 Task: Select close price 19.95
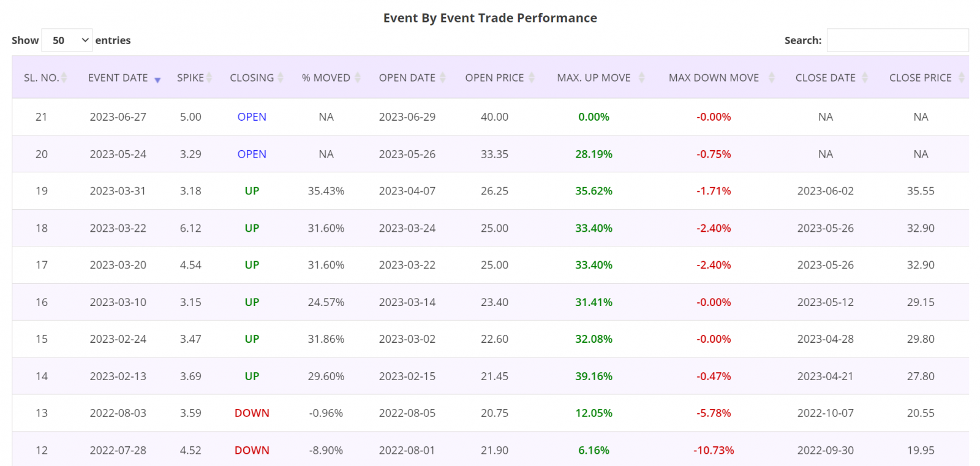point(921,451)
